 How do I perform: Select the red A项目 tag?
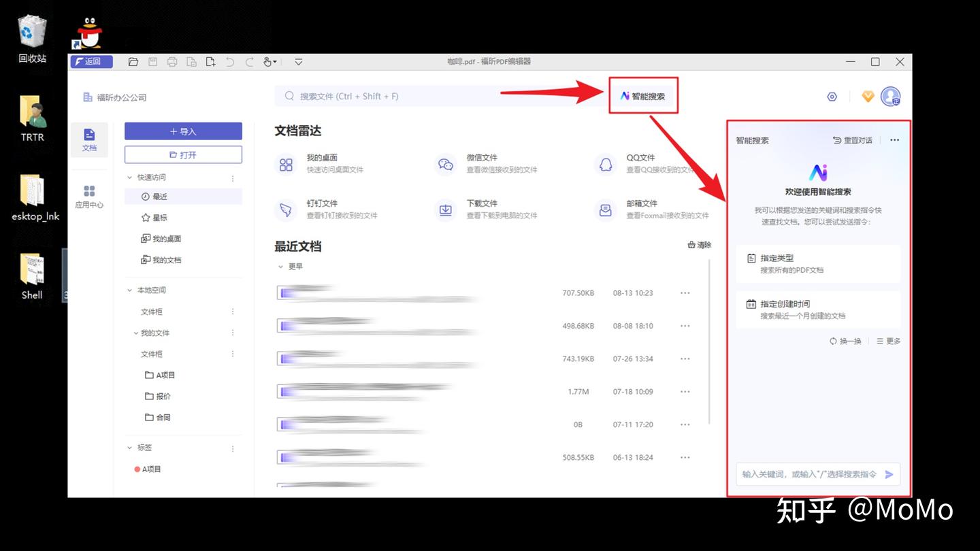tap(148, 469)
